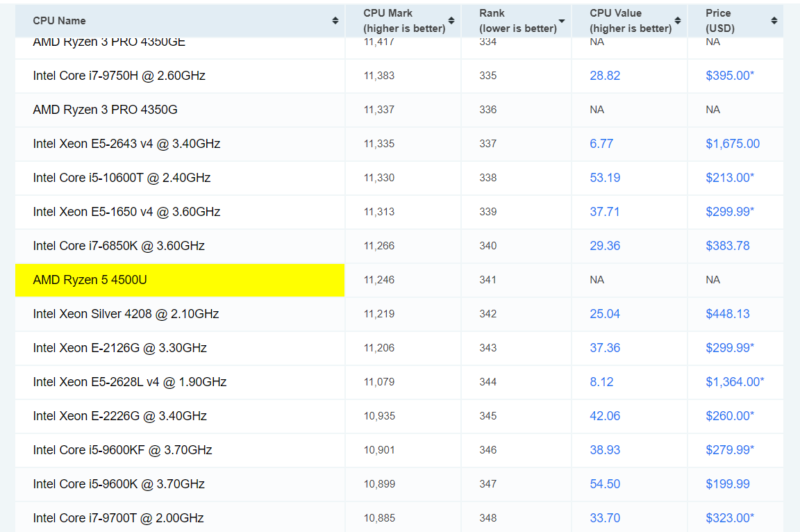Screen dimensions: 800x532
Task: Click the CPU Name header label
Action: pyautogui.click(x=59, y=21)
